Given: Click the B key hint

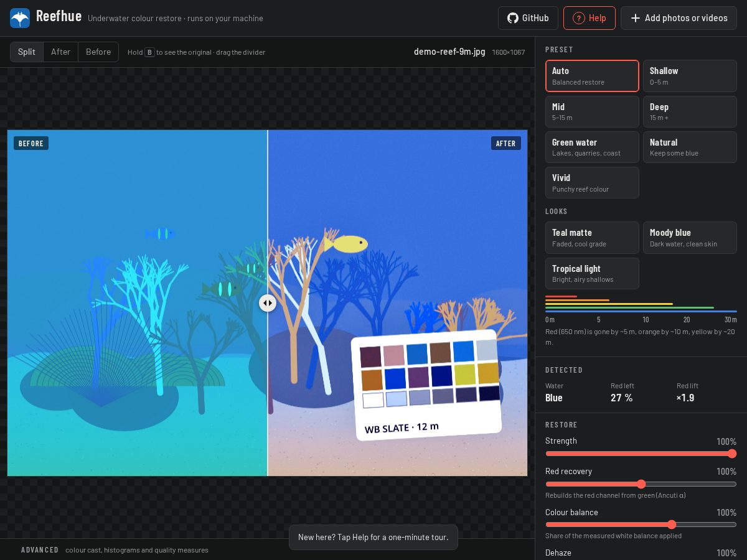Looking at the screenshot, I should tap(149, 52).
